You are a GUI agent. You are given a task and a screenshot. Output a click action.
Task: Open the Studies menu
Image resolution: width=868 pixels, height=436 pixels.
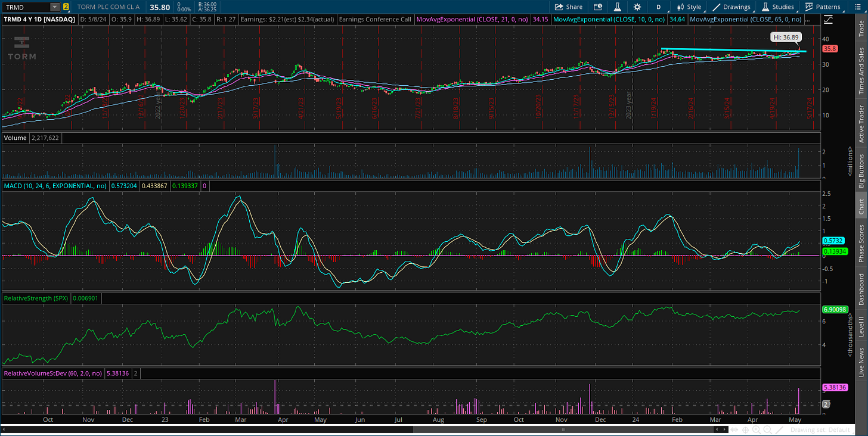(x=778, y=7)
